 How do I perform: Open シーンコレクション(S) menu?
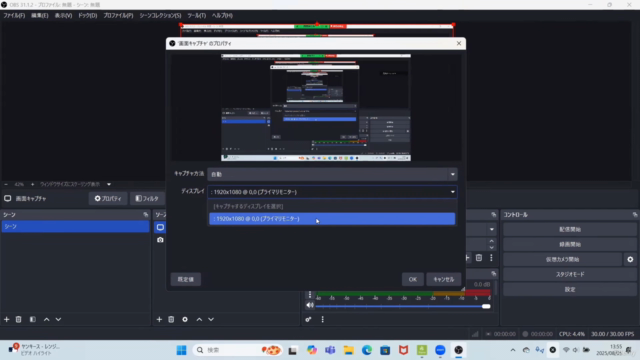click(x=160, y=16)
